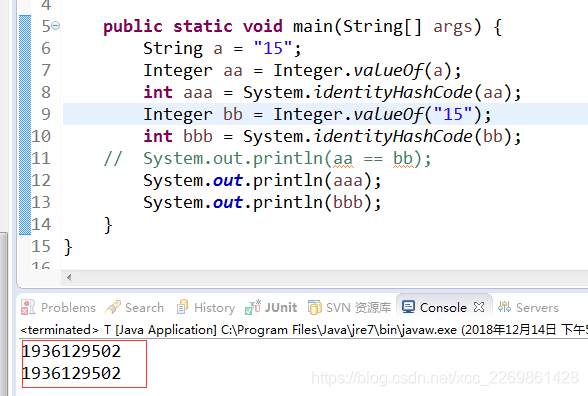This screenshot has height=396, width=588.
Task: Click the Integer aa valueOf line
Action: coord(302,70)
